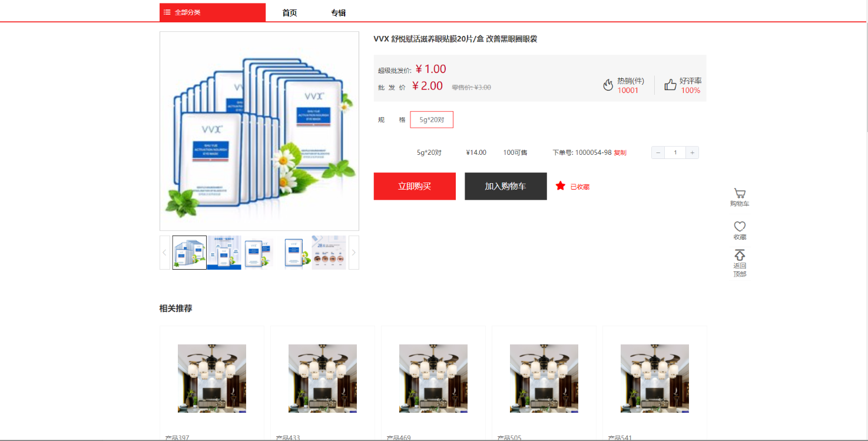Open the shopping cart sidebar icon
The image size is (868, 441).
[x=740, y=193]
